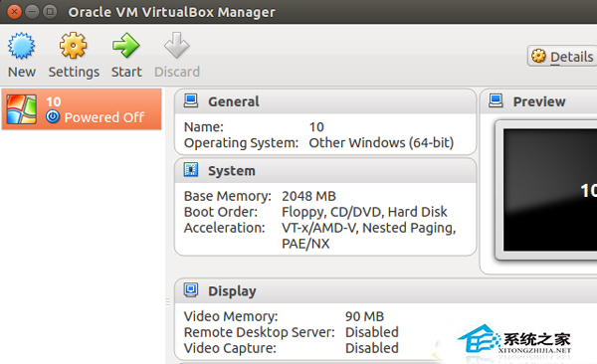Open the System section header
The width and height of the screenshot is (597, 364).
[x=325, y=171]
